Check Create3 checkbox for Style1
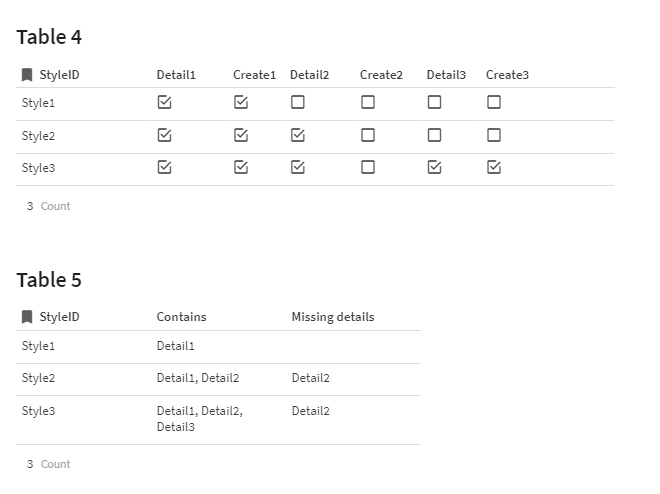Screen dimensions: 660x494 point(494,102)
